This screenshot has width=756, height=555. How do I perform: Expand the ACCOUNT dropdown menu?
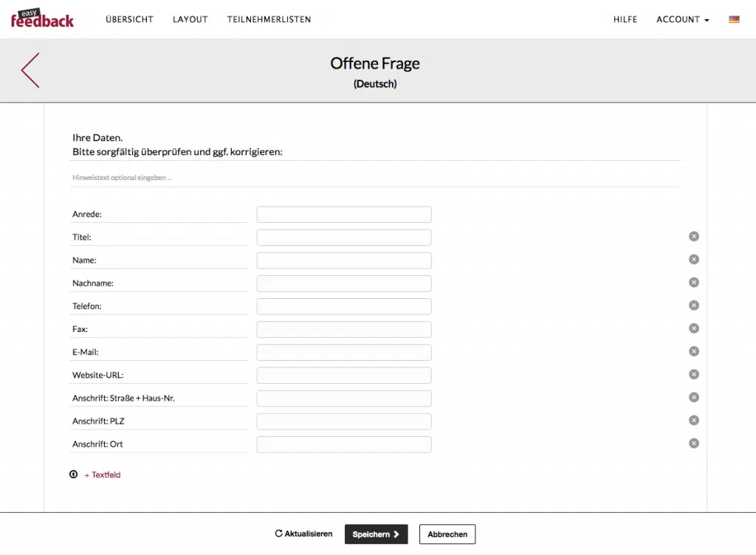[682, 19]
